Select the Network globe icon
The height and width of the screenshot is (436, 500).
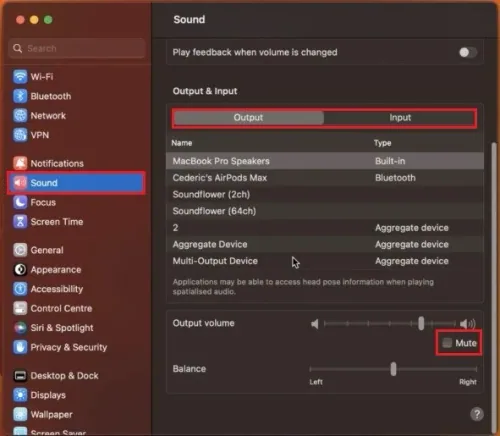point(20,116)
